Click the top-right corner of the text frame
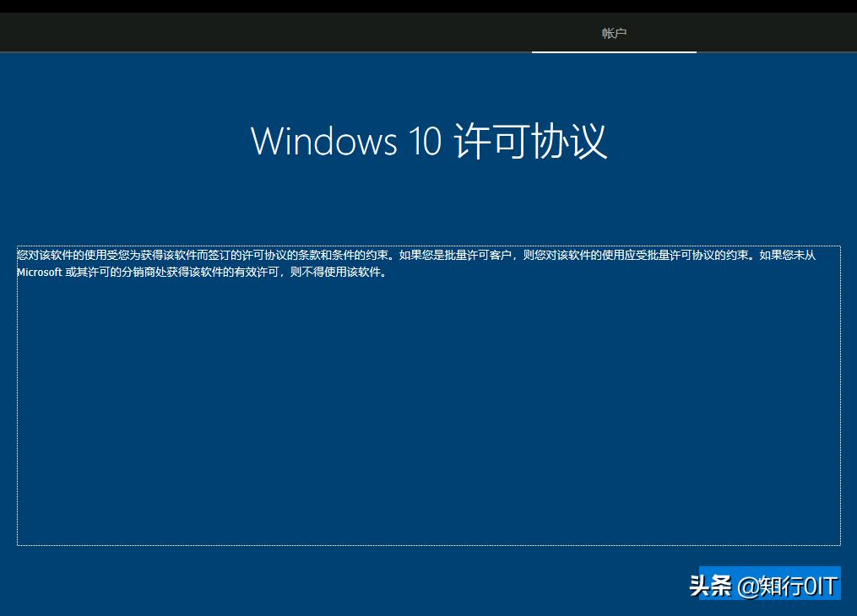Viewport: 857px width, 616px height. click(840, 246)
